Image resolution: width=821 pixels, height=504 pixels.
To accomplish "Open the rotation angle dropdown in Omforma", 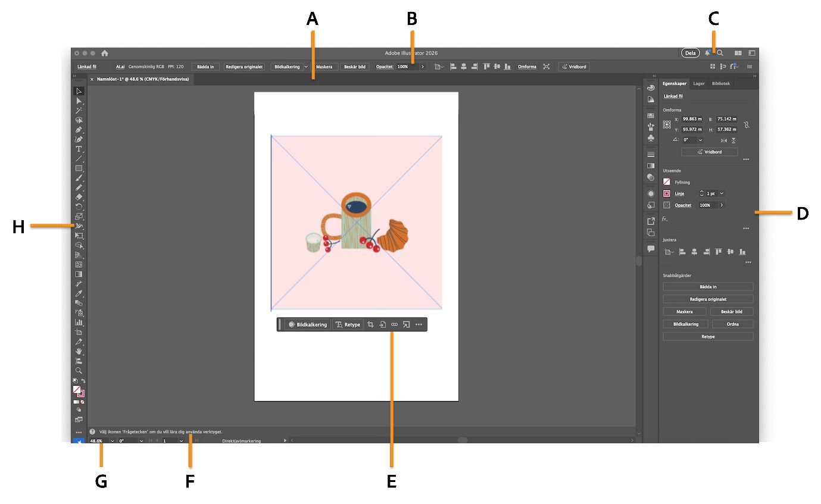I will (x=700, y=140).
